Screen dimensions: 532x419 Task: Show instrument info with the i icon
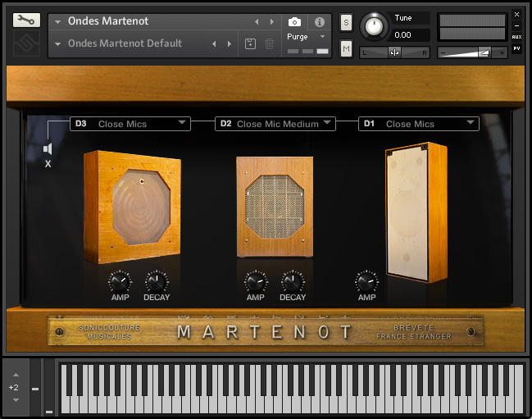pos(319,22)
